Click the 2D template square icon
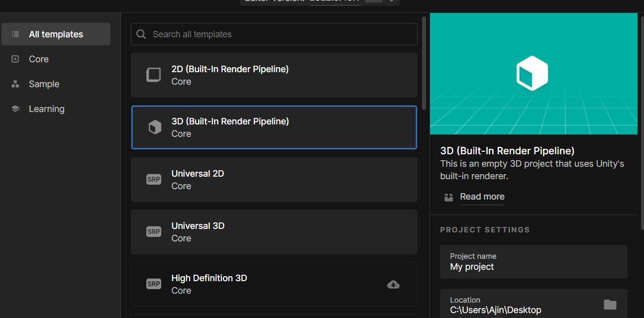This screenshot has height=318, width=644. pos(154,75)
